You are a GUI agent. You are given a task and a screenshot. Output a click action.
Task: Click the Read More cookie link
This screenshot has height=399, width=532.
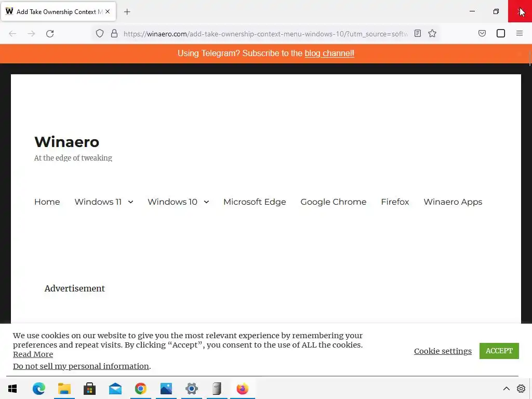33,354
